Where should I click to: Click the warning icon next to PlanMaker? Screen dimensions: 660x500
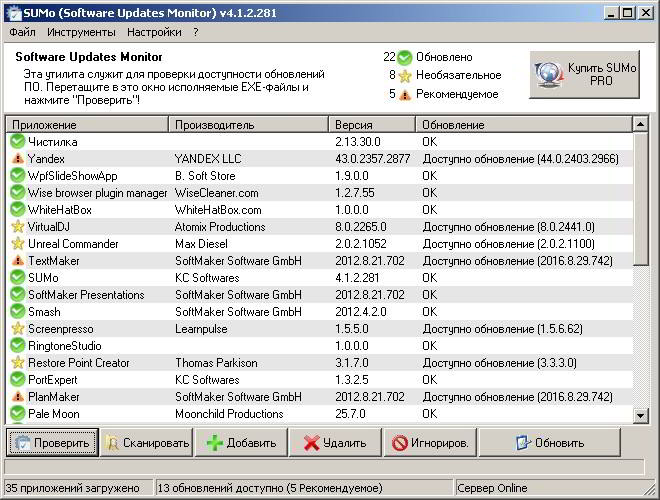point(18,396)
